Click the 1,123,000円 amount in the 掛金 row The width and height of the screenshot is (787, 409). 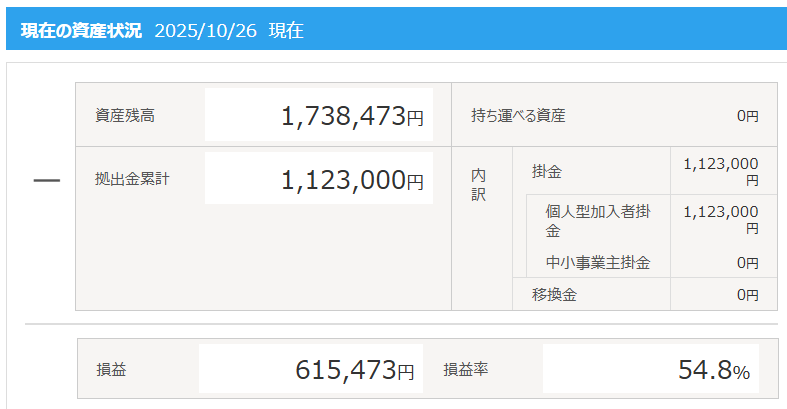click(x=721, y=171)
